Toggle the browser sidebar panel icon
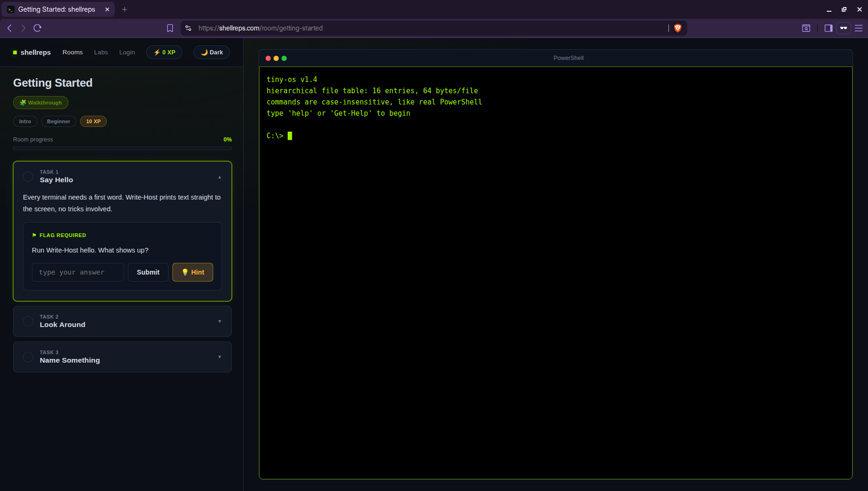868x491 pixels. pyautogui.click(x=828, y=28)
